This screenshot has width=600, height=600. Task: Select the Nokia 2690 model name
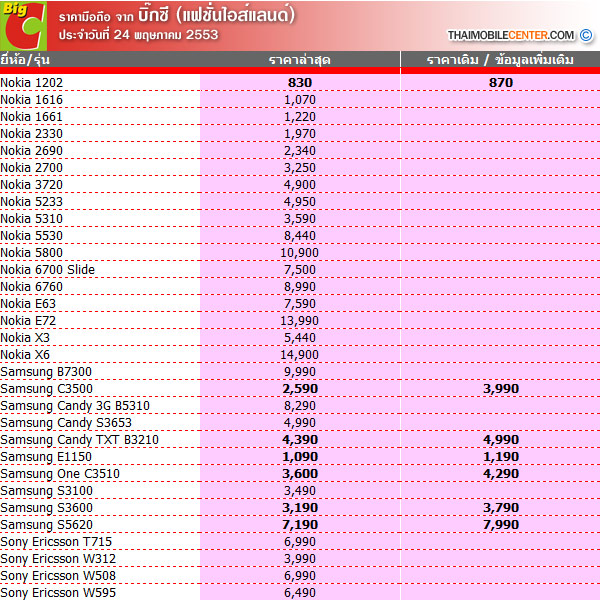[31, 151]
